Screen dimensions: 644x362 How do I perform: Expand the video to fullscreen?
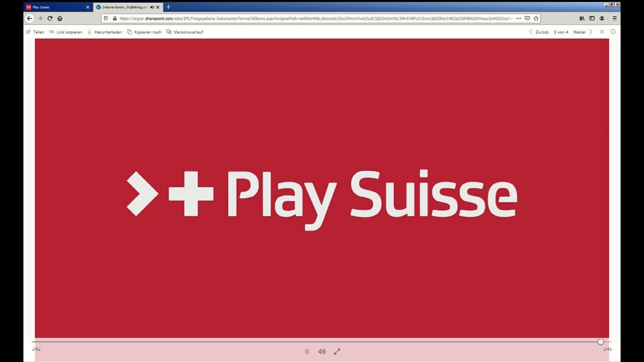click(x=337, y=351)
